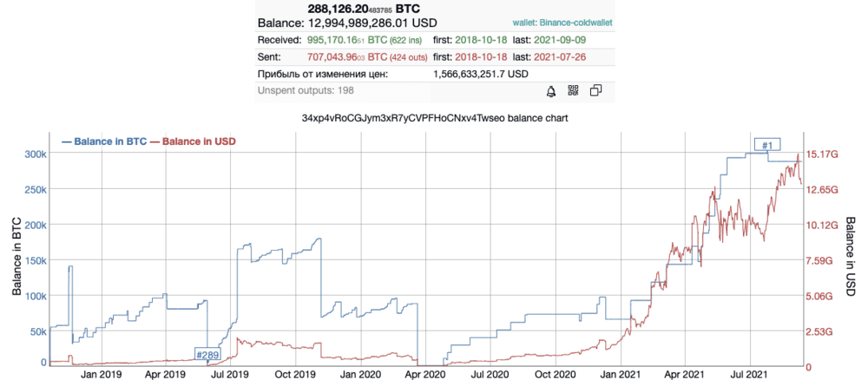Click the left Balance in BTC axis title
Viewport: 868px width, 380px height.
coord(16,256)
